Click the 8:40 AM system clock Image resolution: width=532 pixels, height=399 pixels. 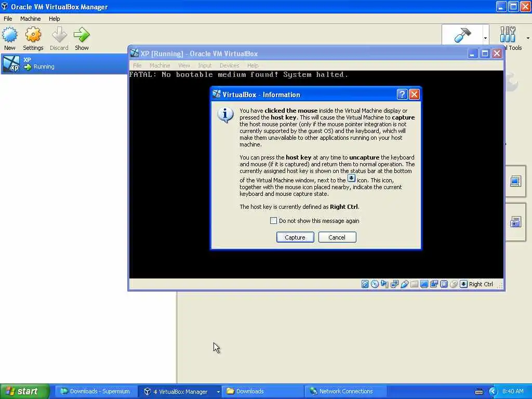point(513,391)
